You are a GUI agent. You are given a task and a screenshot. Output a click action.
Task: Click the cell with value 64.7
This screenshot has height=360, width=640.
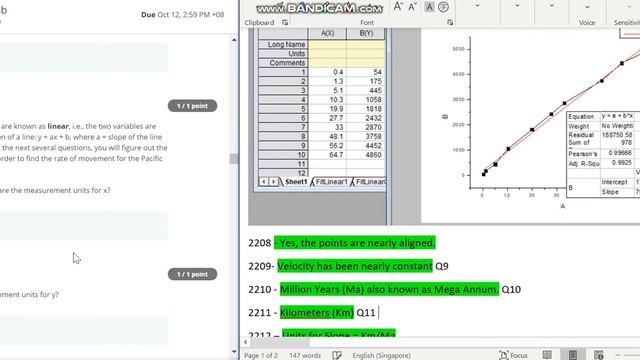327,155
